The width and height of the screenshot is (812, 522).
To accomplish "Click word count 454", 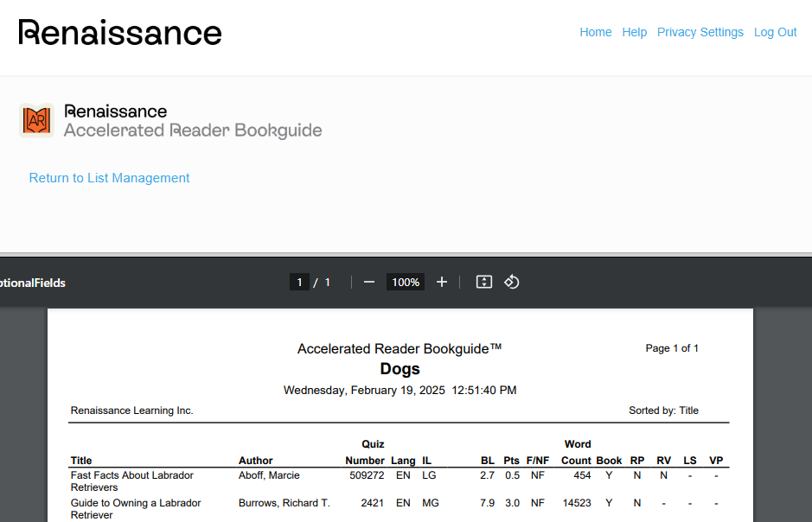I will tap(582, 475).
